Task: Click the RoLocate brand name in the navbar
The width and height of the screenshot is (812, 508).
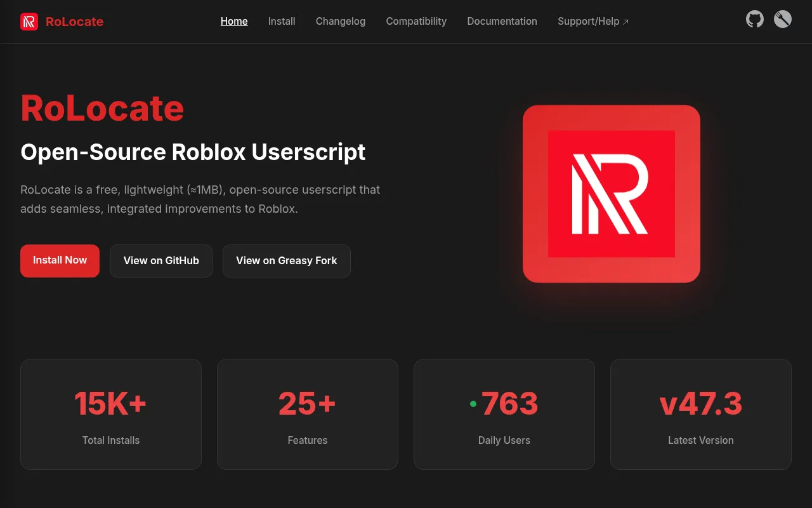Action: pyautogui.click(x=74, y=22)
